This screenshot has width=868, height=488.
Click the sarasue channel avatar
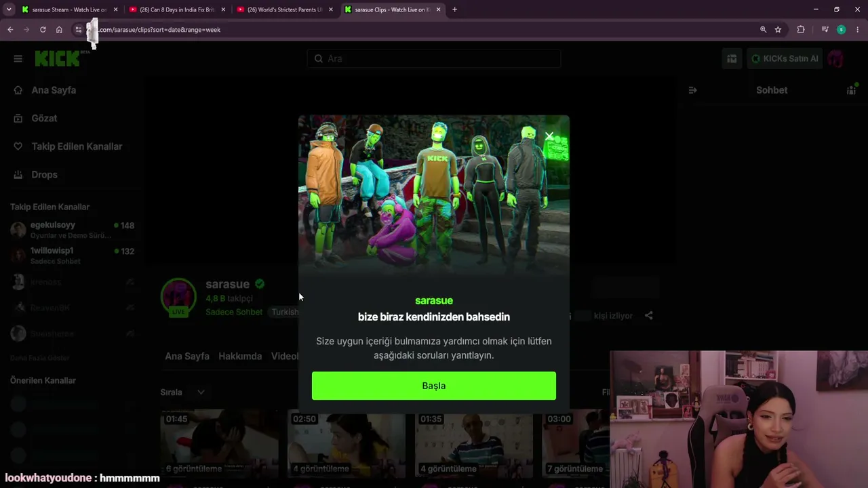pos(178,297)
